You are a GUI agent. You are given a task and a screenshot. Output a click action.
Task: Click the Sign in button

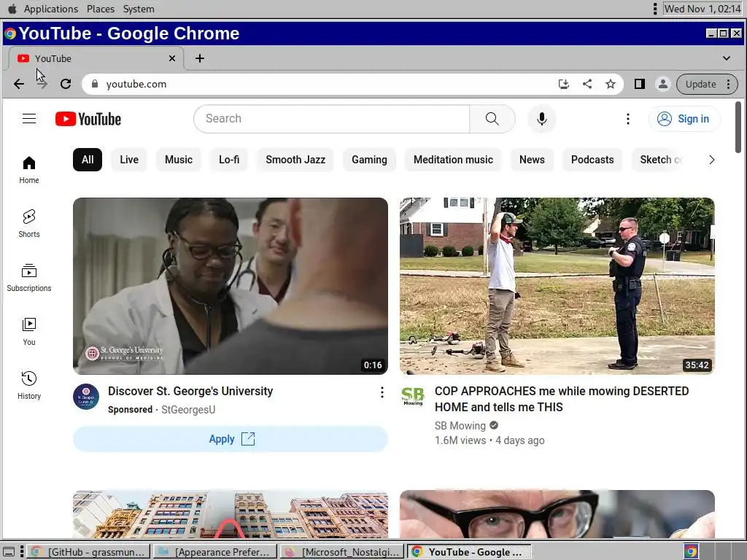click(684, 119)
